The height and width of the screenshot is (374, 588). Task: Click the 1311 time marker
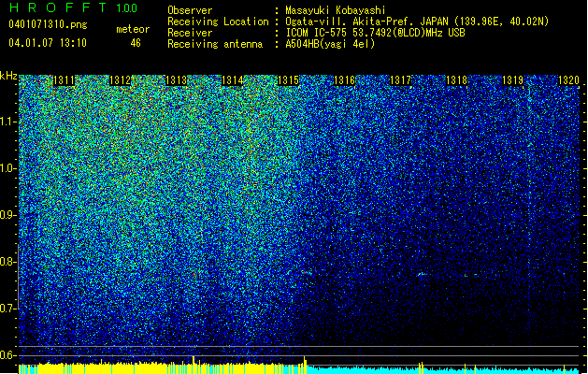pos(65,80)
